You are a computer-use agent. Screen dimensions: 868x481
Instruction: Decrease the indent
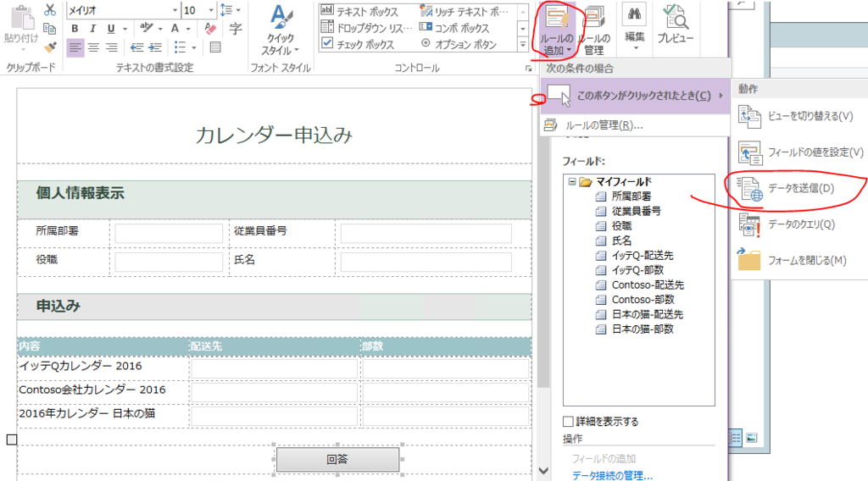tap(136, 47)
